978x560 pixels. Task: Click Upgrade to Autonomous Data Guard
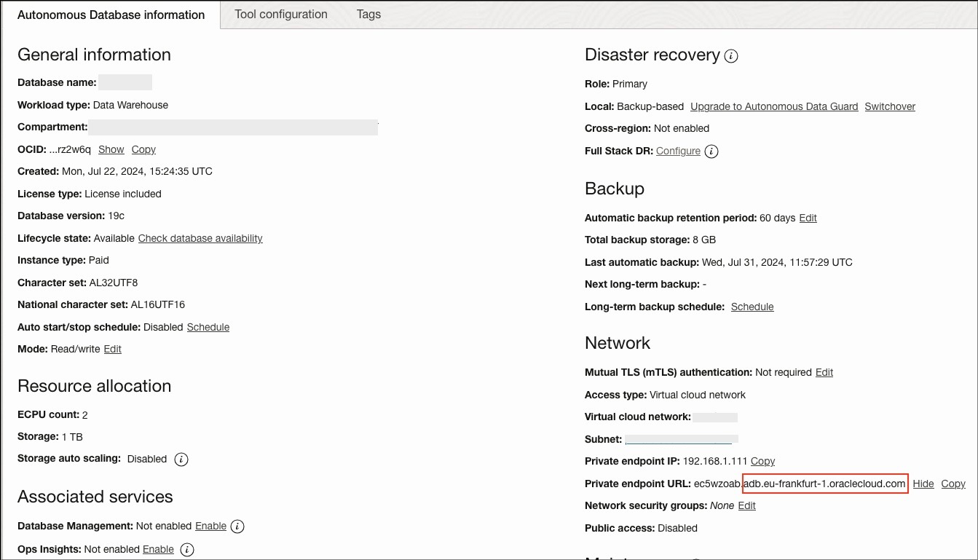tap(773, 106)
